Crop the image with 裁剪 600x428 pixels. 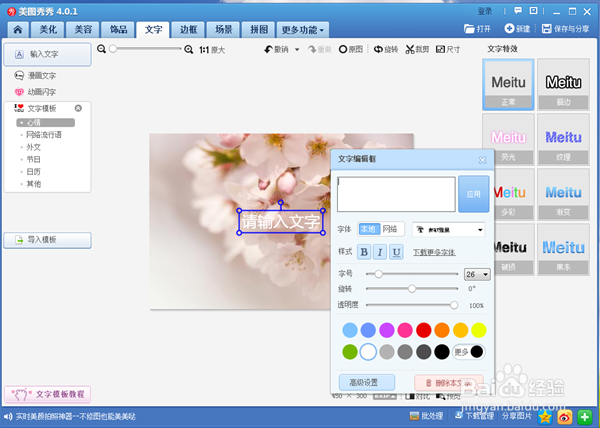pos(417,49)
